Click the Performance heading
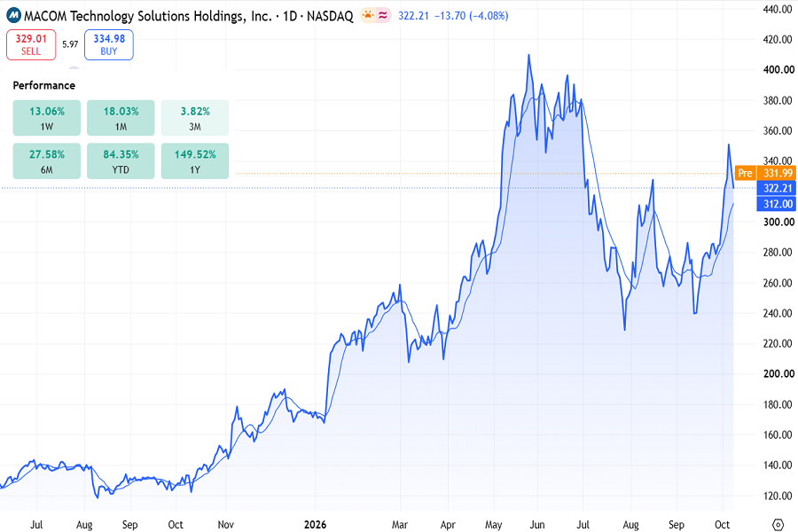Viewport: 798px width, 532px height. tap(43, 85)
